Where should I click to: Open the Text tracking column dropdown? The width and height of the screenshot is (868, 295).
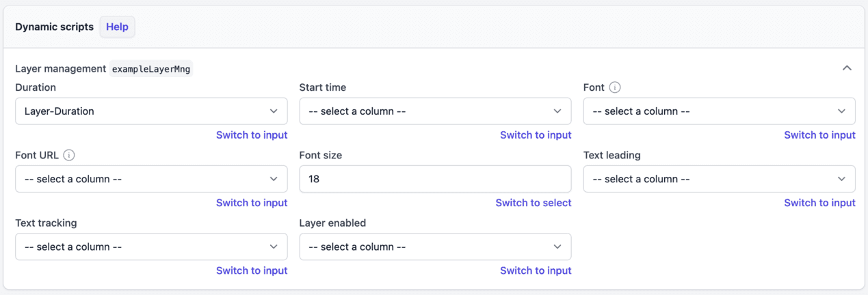[x=151, y=247]
